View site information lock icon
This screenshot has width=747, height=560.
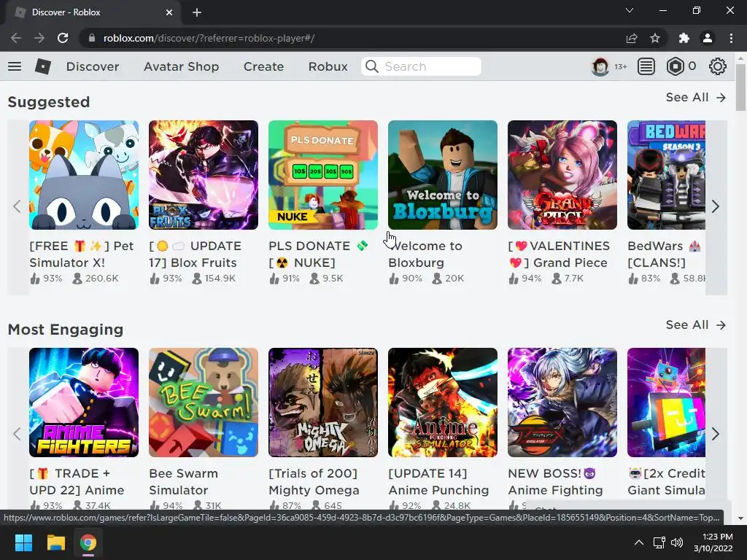(92, 38)
